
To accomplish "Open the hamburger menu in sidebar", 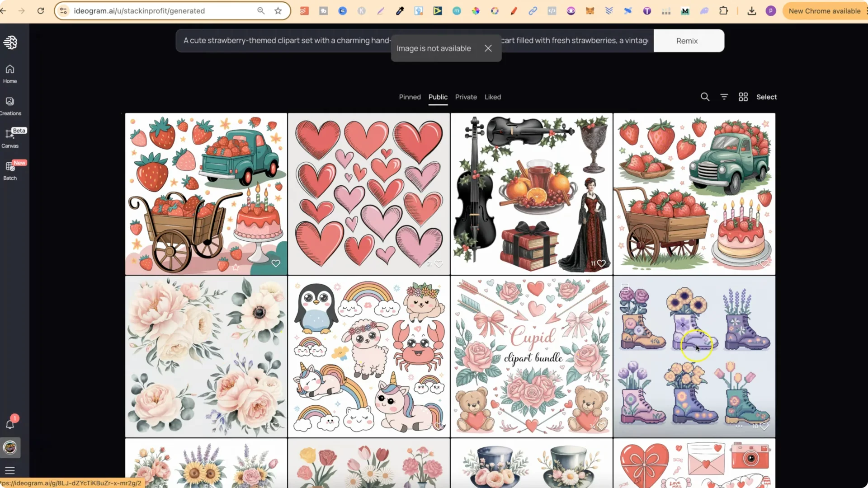I will coord(10,470).
